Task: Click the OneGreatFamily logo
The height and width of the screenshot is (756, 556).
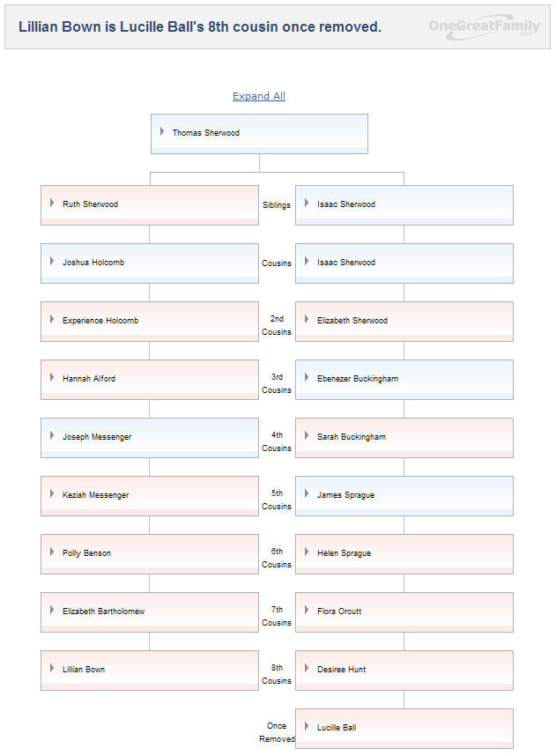Action: pyautogui.click(x=484, y=26)
